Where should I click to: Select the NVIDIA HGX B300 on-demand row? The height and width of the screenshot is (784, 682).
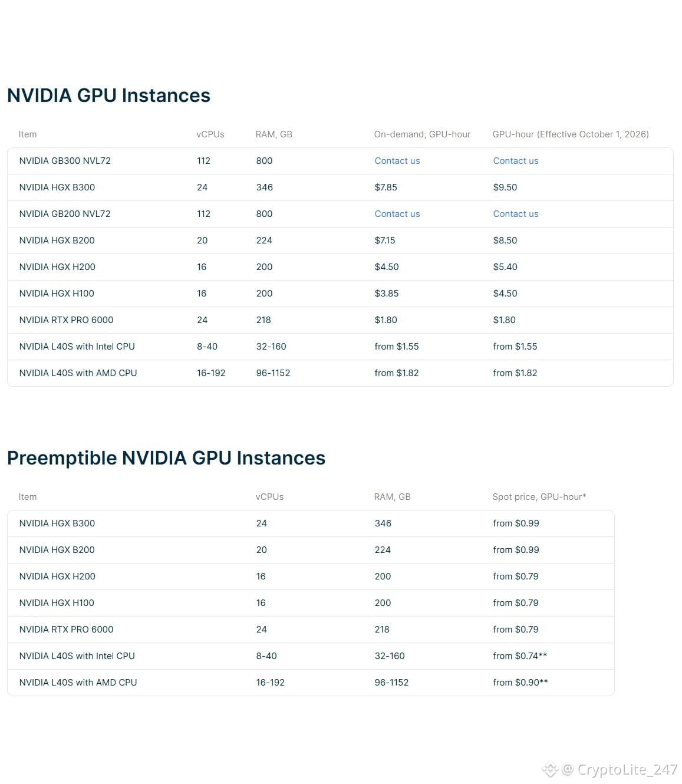pyautogui.click(x=340, y=187)
